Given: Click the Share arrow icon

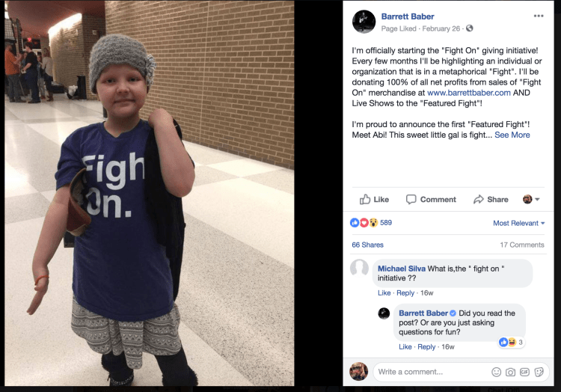Looking at the screenshot, I should tap(479, 199).
